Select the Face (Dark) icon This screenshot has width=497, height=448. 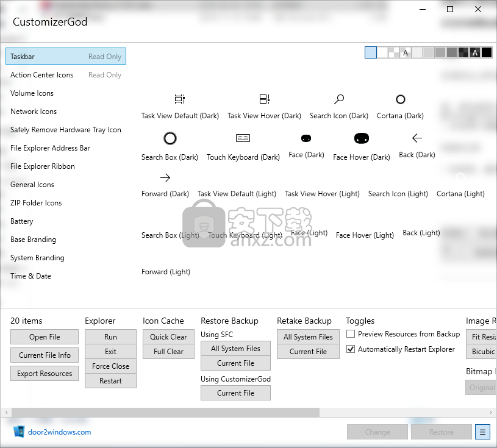(306, 138)
